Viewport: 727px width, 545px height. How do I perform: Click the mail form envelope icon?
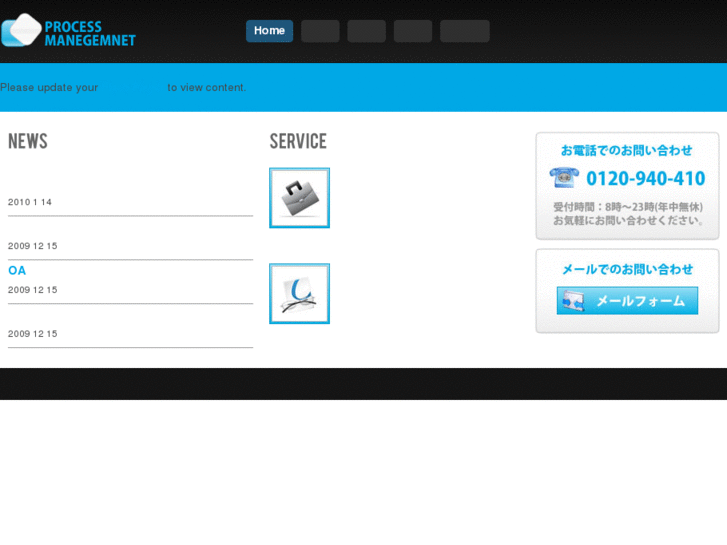(x=573, y=301)
